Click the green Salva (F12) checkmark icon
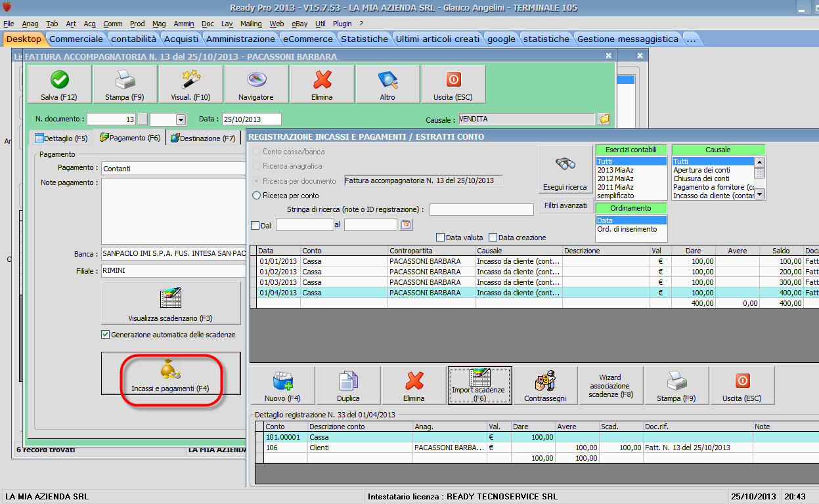The height and width of the screenshot is (504, 819). (x=59, y=81)
